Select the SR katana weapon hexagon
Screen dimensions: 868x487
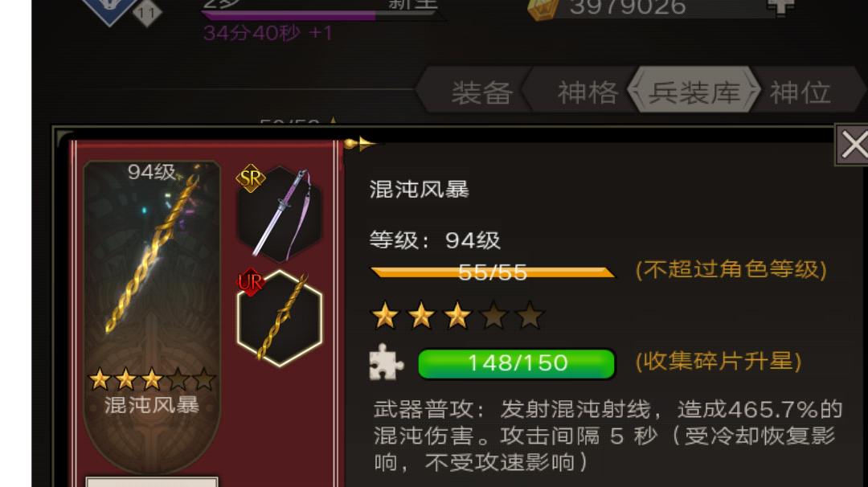280,214
